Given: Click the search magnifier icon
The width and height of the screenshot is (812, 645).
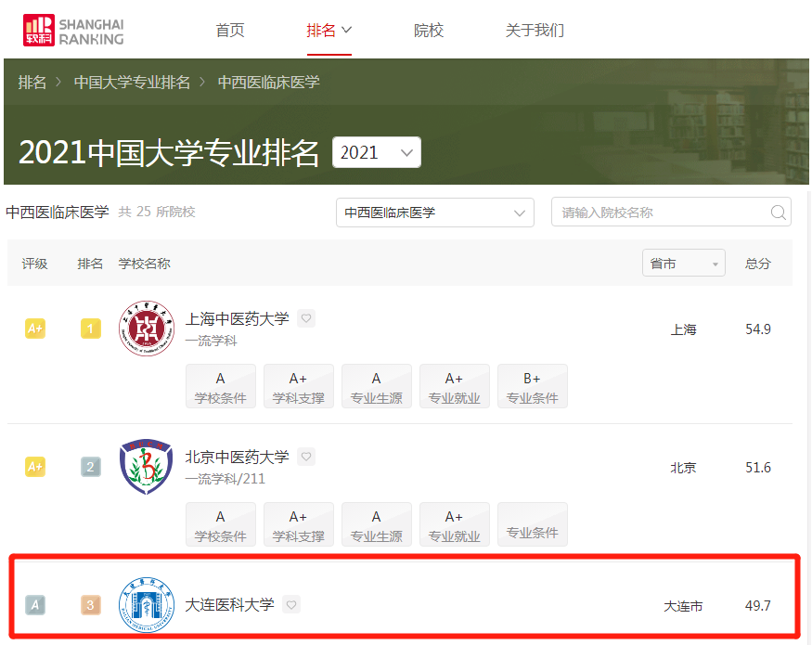Looking at the screenshot, I should click(x=778, y=212).
